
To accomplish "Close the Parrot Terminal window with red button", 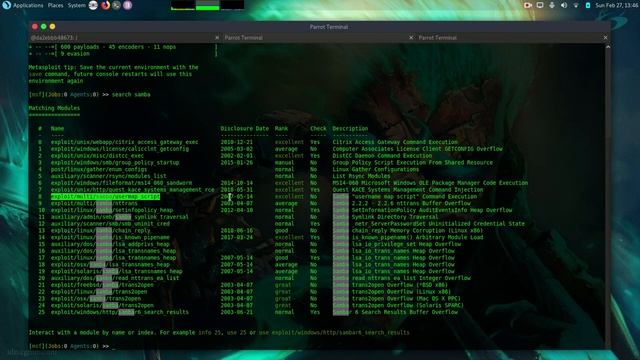I will click(x=35, y=27).
